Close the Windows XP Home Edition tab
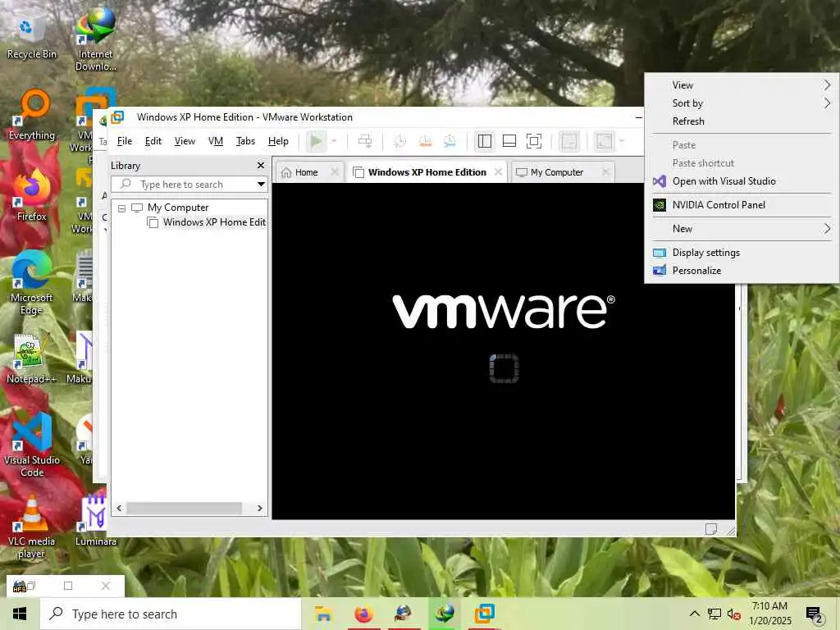 point(498,172)
